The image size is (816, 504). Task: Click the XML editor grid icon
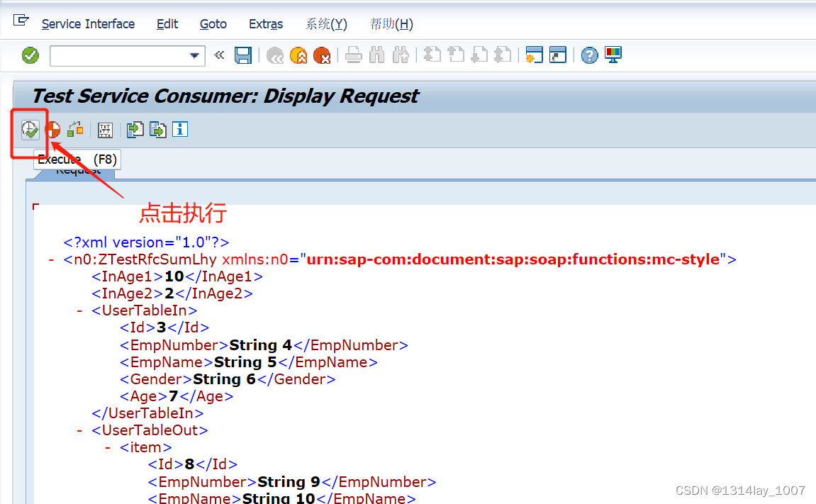click(x=105, y=130)
